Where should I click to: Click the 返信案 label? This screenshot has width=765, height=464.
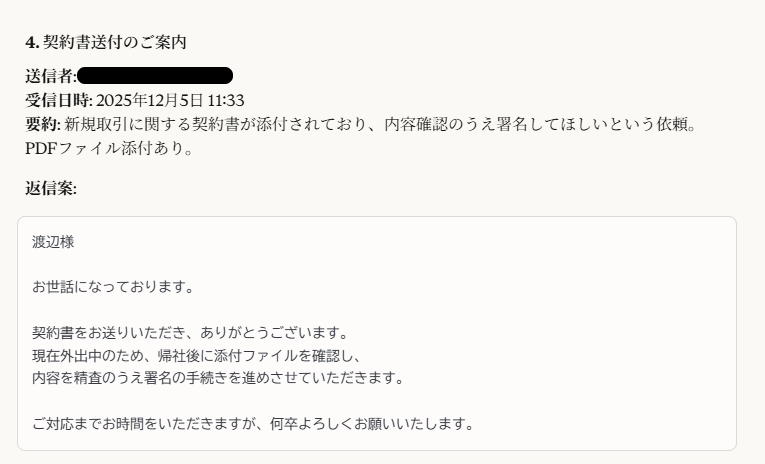click(51, 188)
